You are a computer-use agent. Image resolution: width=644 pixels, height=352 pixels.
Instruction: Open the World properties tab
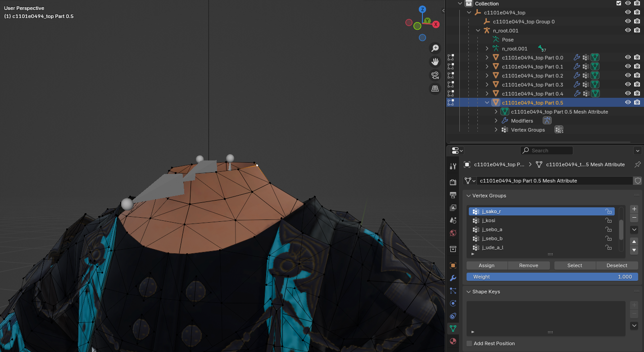coord(453,233)
